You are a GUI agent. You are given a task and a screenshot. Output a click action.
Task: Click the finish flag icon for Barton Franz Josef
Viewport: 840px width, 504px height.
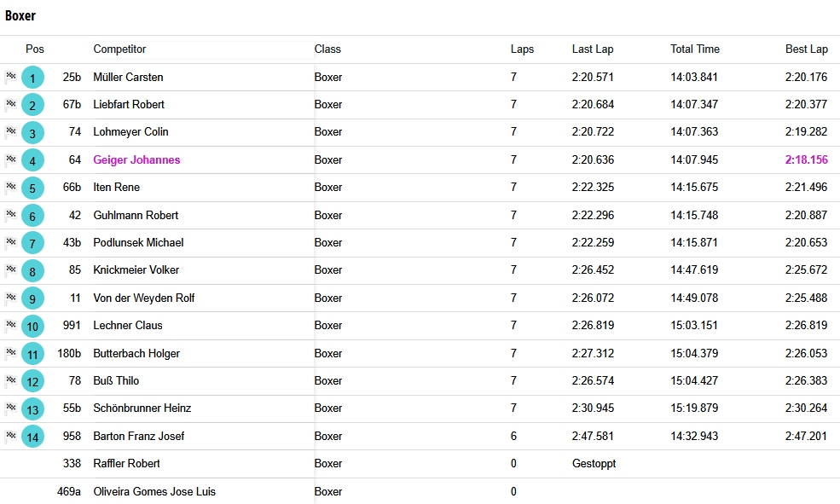(10, 436)
